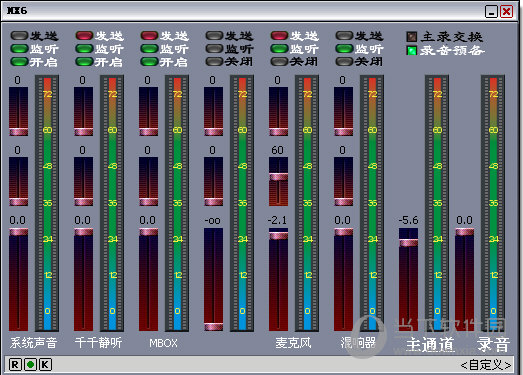
Task: Click the -oo channel fader knob at bottom
Action: tap(213, 327)
